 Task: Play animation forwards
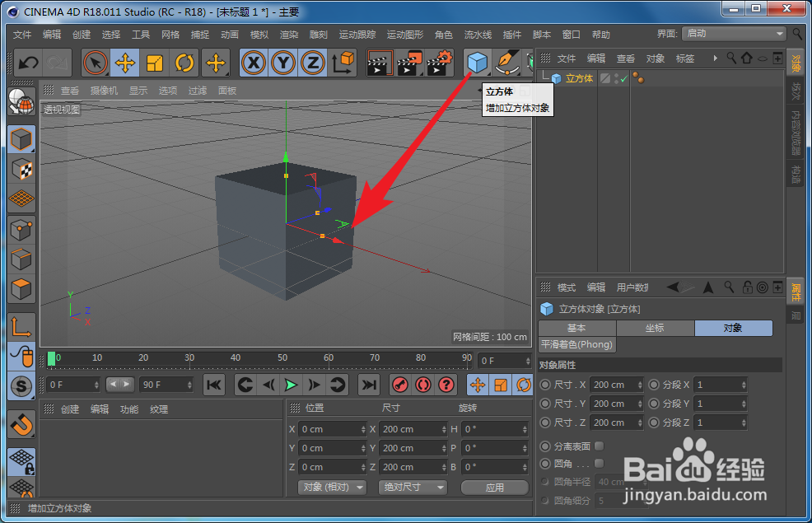click(291, 385)
